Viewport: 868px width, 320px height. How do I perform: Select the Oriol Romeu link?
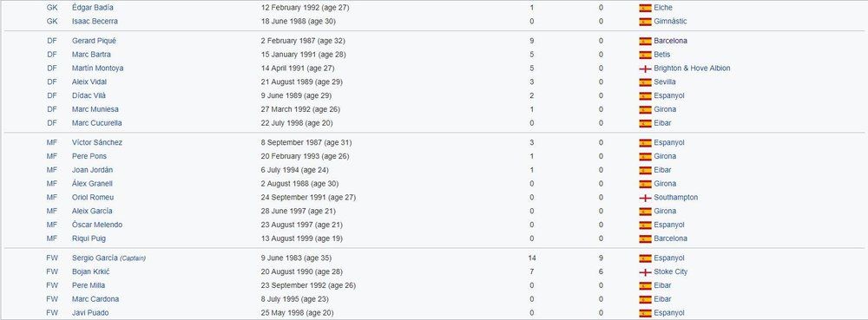(93, 198)
